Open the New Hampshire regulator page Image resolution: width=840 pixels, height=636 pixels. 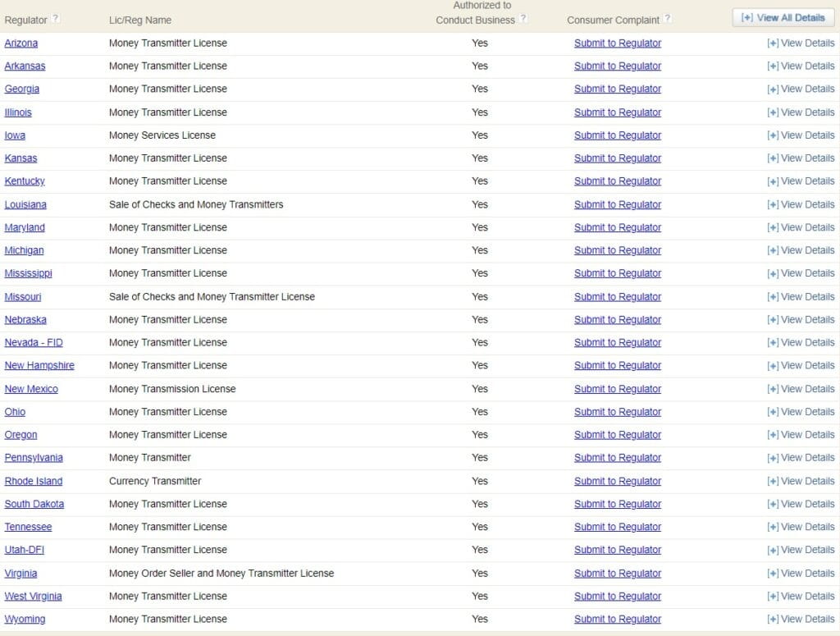tap(39, 365)
